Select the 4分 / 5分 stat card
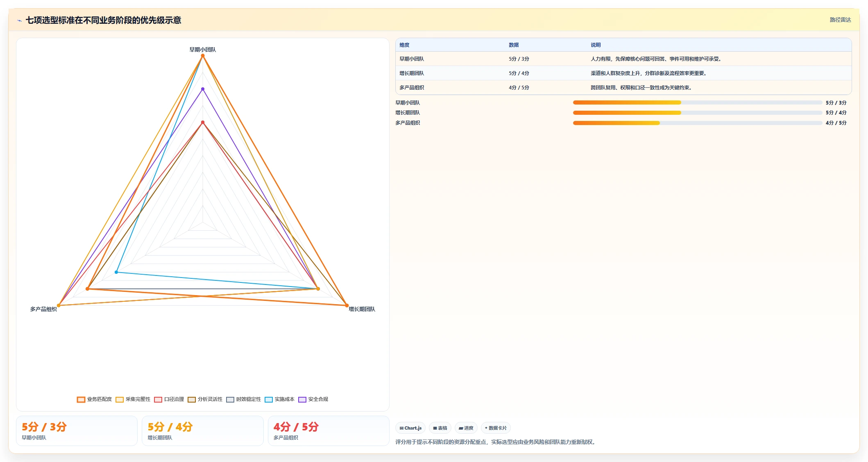This screenshot has height=462, width=868. click(x=329, y=431)
